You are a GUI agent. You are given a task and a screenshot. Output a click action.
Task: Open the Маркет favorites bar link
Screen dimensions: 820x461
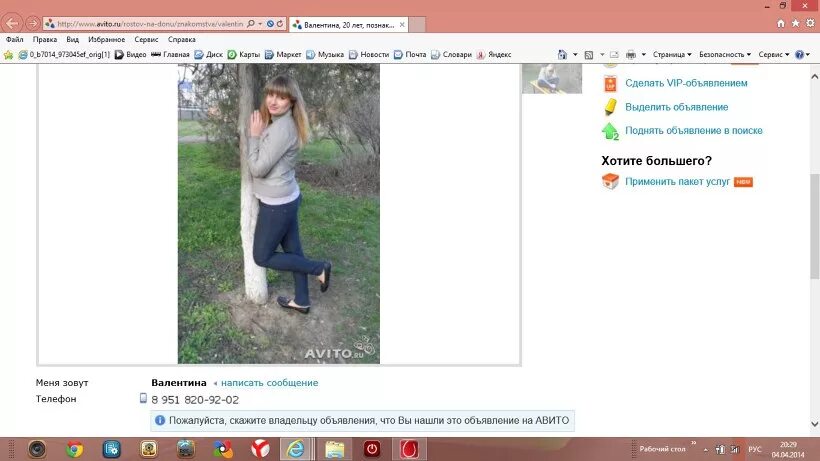pos(283,54)
